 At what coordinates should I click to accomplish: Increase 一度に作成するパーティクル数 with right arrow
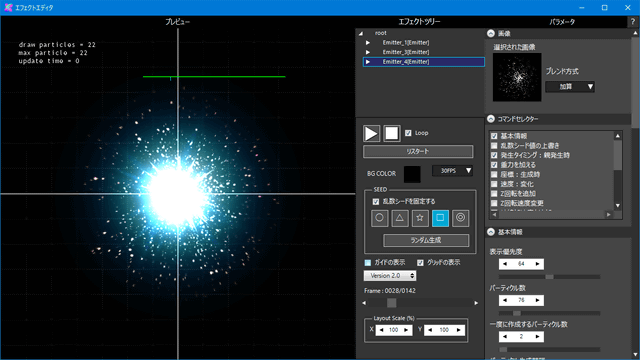point(538,337)
